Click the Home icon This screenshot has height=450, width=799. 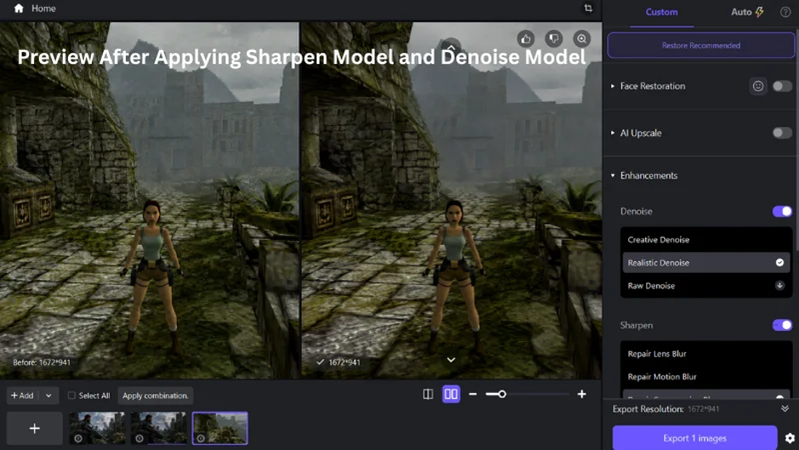(19, 8)
